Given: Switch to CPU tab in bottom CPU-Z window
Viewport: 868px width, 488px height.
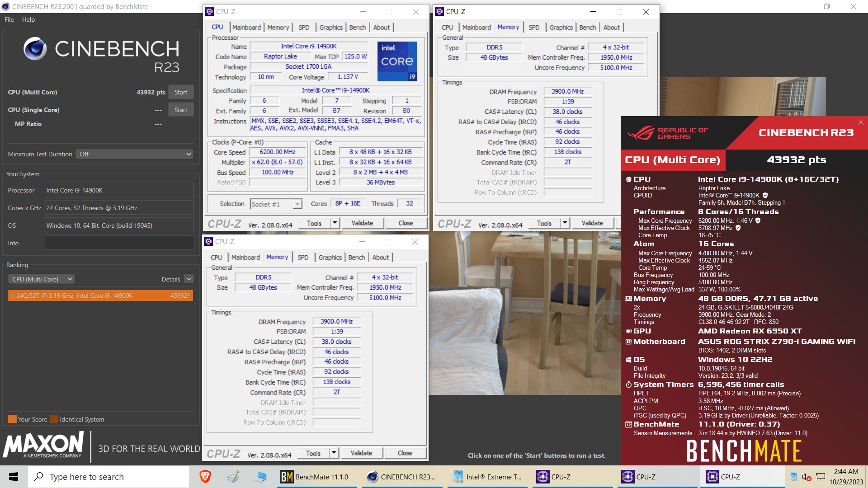Looking at the screenshot, I should [x=216, y=257].
